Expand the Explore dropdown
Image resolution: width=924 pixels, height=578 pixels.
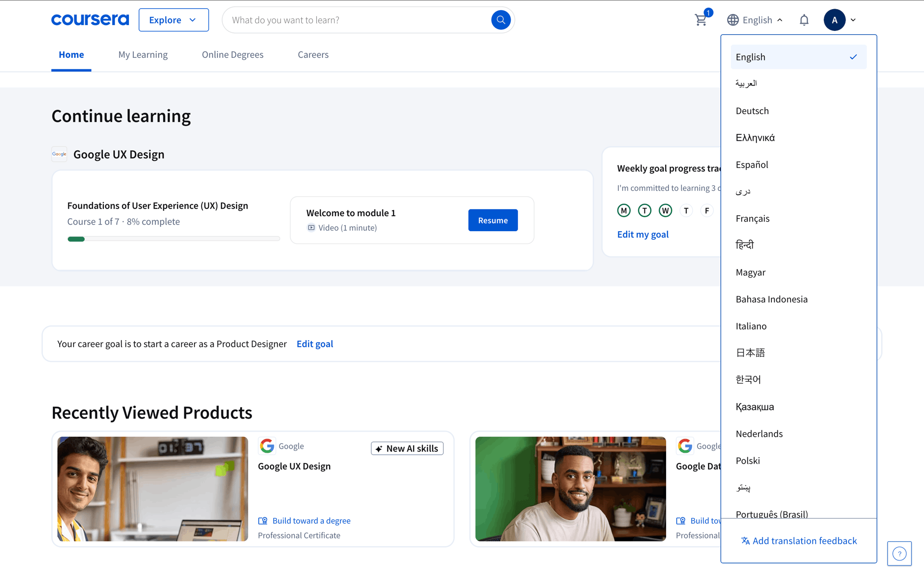click(174, 20)
